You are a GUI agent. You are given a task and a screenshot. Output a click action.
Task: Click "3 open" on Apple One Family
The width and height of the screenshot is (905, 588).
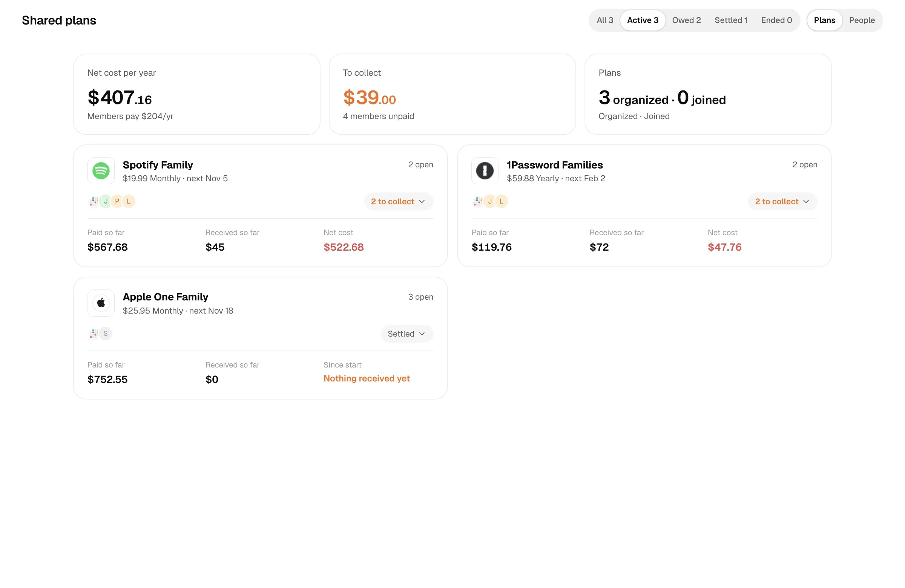pyautogui.click(x=420, y=297)
